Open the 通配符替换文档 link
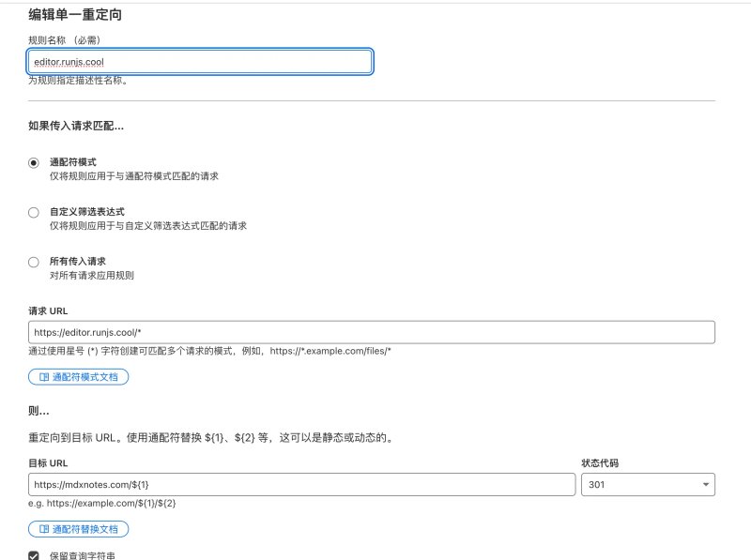This screenshot has height=560, width=751. tap(79, 529)
